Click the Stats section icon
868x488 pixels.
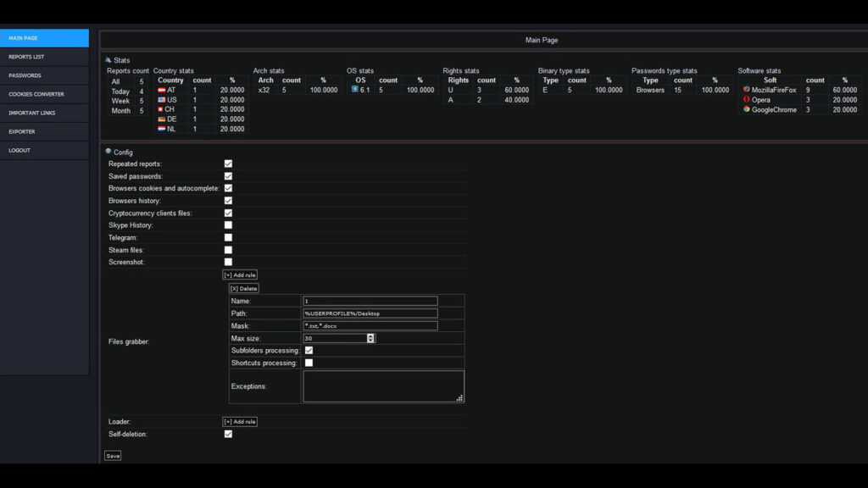[108, 60]
